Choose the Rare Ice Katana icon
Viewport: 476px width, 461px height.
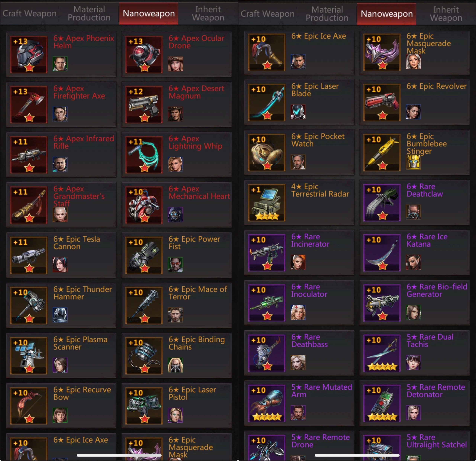(382, 253)
